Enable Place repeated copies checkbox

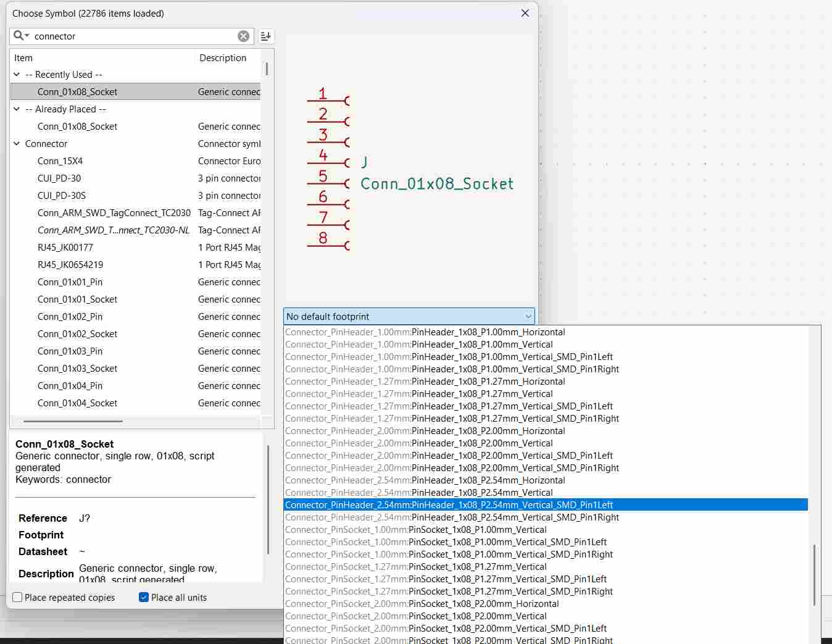(x=17, y=597)
